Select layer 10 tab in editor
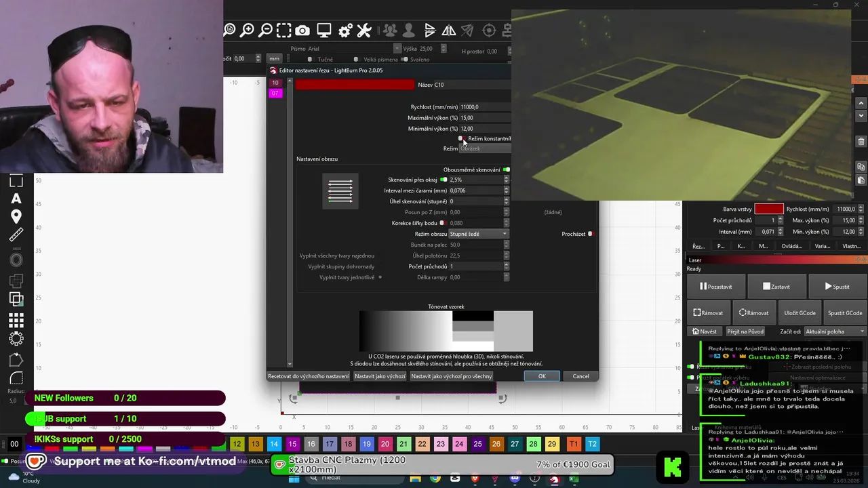The width and height of the screenshot is (868, 488). (275, 83)
